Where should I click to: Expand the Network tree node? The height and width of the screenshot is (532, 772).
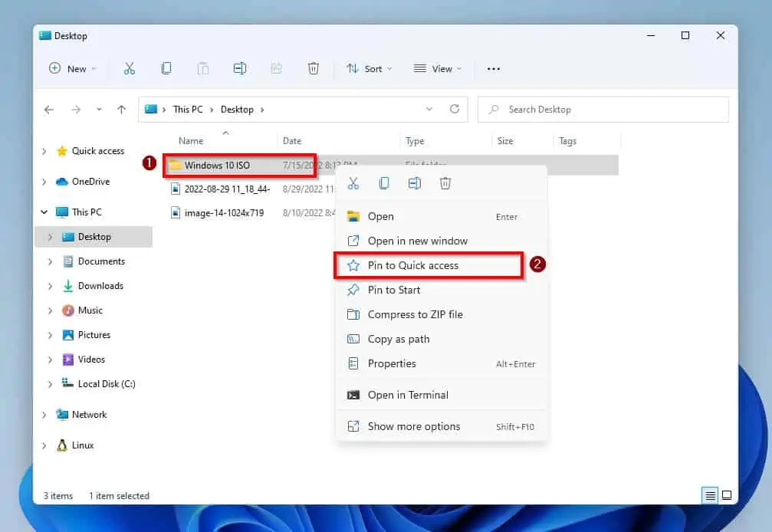pyautogui.click(x=44, y=415)
